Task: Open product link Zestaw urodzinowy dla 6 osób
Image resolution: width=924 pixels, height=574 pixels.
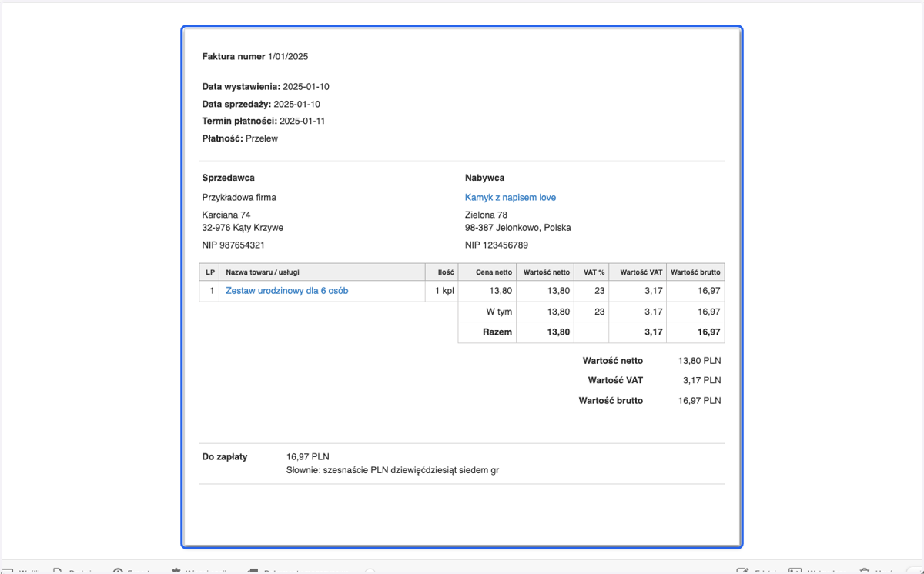Action: [x=286, y=291]
